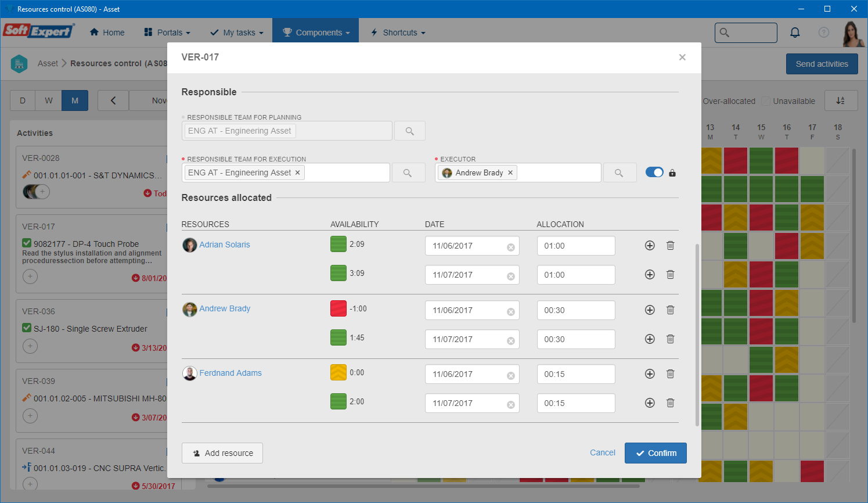Open the My tasks dropdown
Image resolution: width=868 pixels, height=503 pixels.
pos(237,33)
